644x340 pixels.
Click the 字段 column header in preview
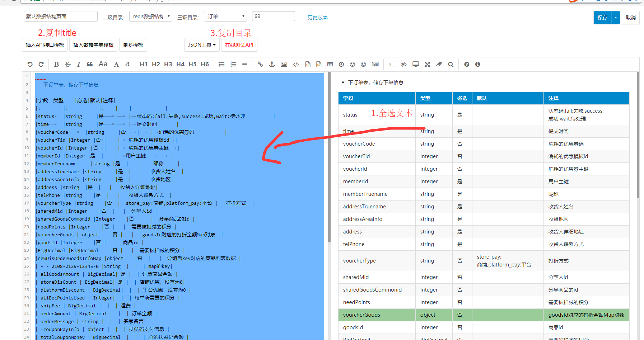pos(377,98)
